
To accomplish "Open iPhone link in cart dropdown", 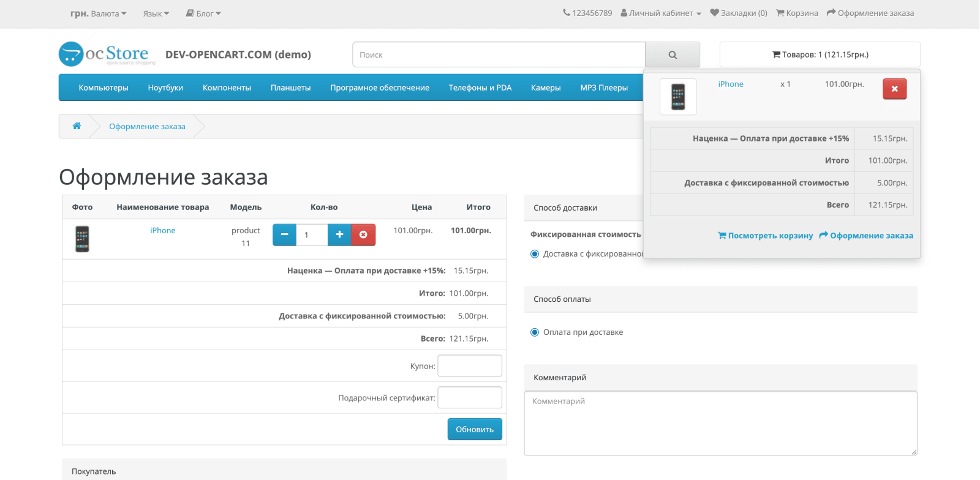I will [731, 84].
